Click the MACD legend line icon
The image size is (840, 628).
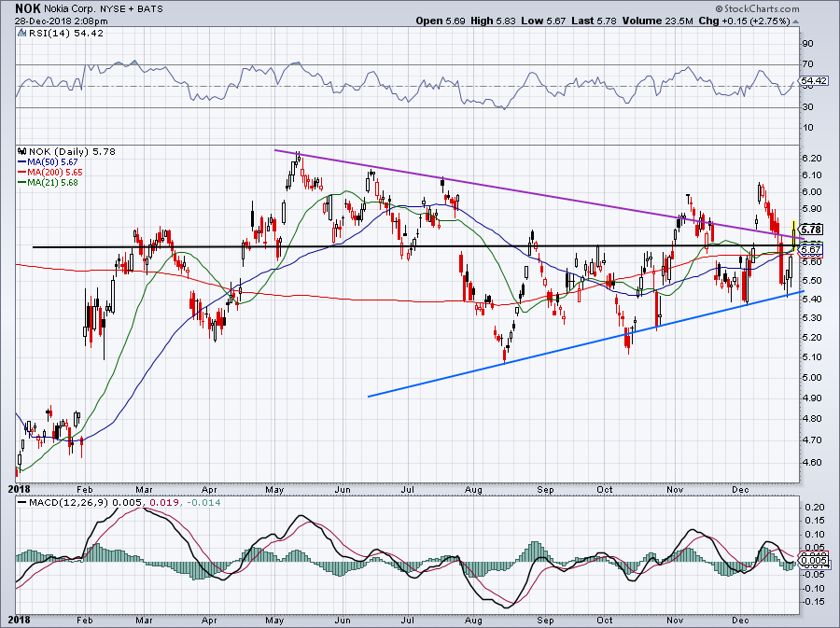(x=22, y=503)
